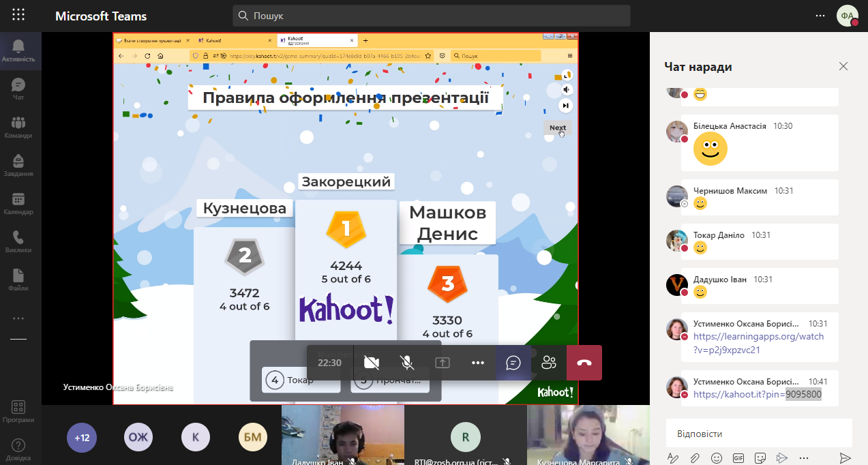Click the Kahoot skip-forward icon

[565, 106]
